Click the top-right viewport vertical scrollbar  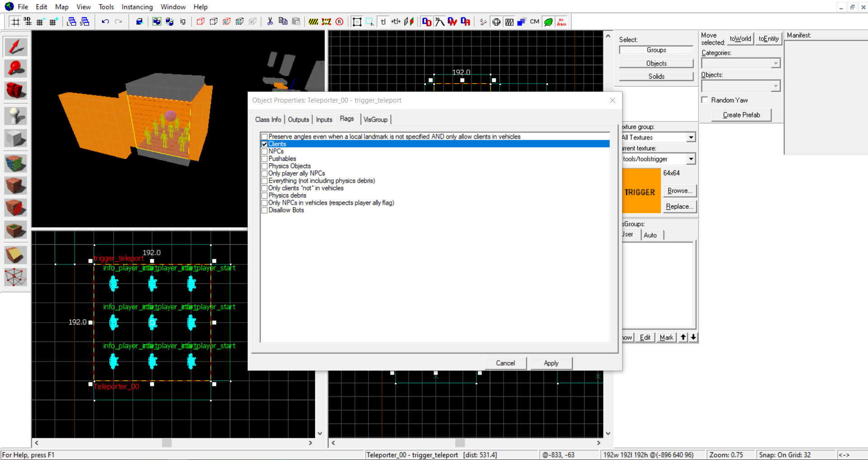tap(608, 234)
